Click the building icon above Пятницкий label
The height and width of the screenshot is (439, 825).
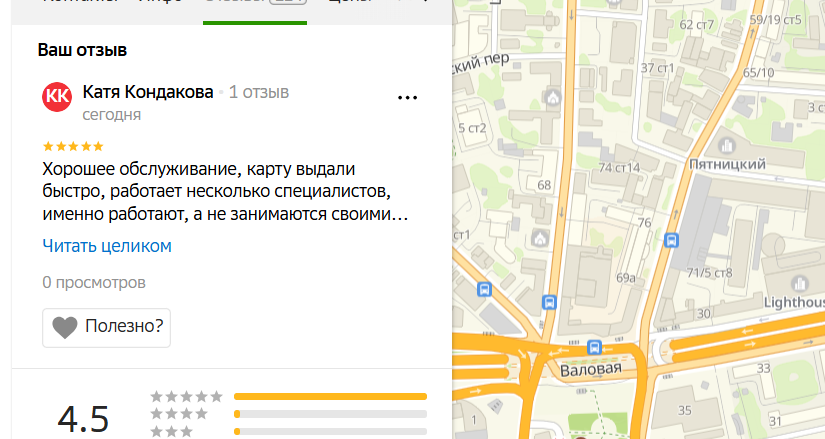click(727, 144)
